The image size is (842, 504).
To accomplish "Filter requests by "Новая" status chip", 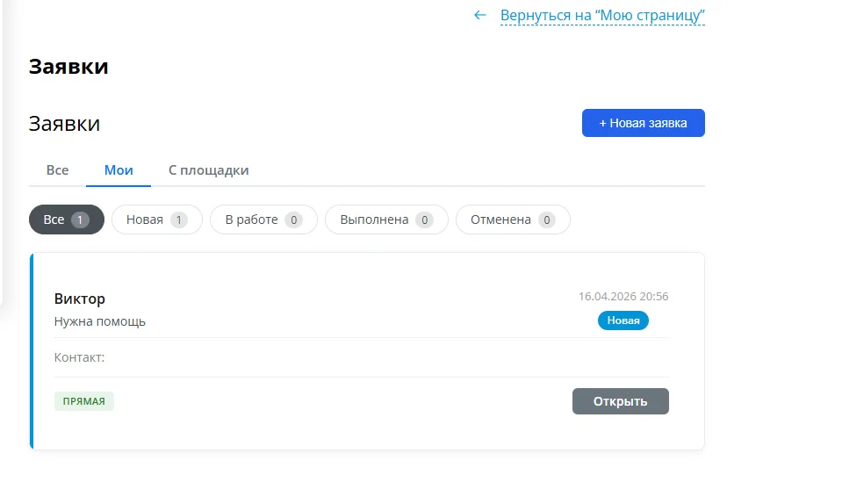I will [157, 220].
